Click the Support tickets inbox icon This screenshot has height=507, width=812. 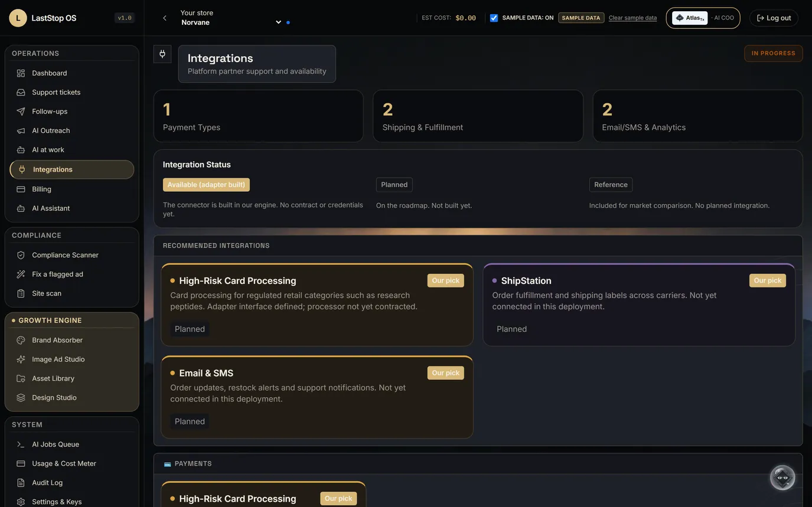[x=21, y=92]
